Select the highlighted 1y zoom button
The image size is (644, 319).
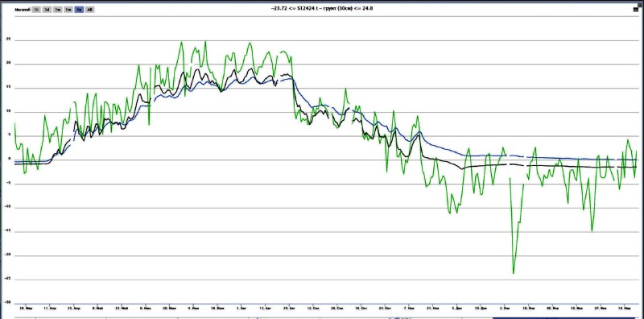click(x=79, y=10)
